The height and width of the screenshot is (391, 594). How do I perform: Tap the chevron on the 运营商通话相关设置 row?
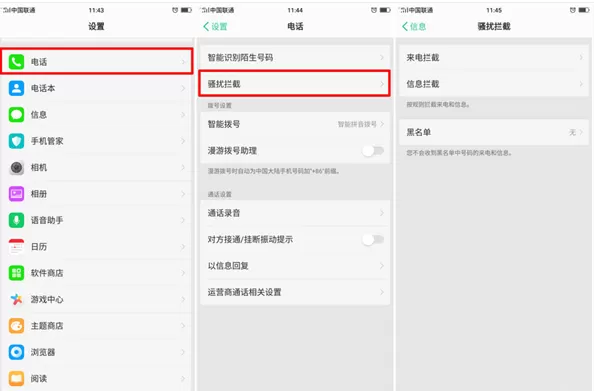pos(382,292)
